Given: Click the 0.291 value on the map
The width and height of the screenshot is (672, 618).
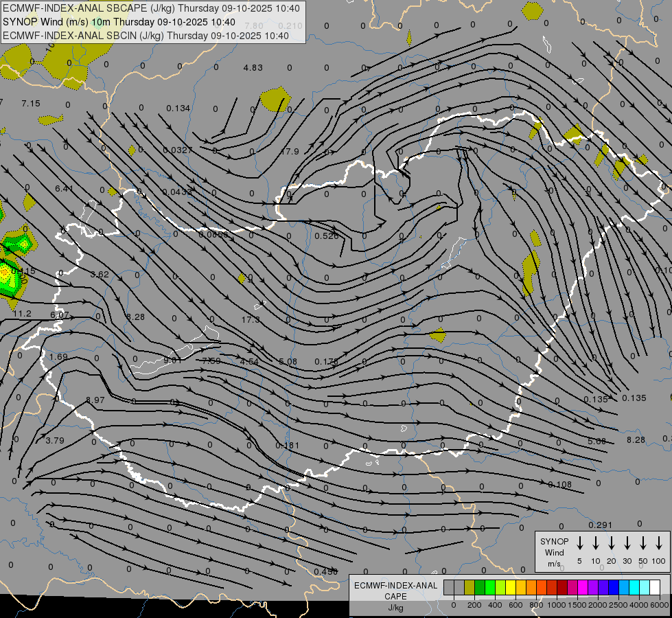Looking at the screenshot, I should 601,525.
